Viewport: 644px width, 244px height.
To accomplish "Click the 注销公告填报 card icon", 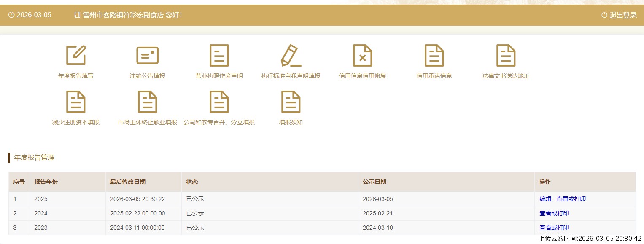I will click(x=148, y=55).
